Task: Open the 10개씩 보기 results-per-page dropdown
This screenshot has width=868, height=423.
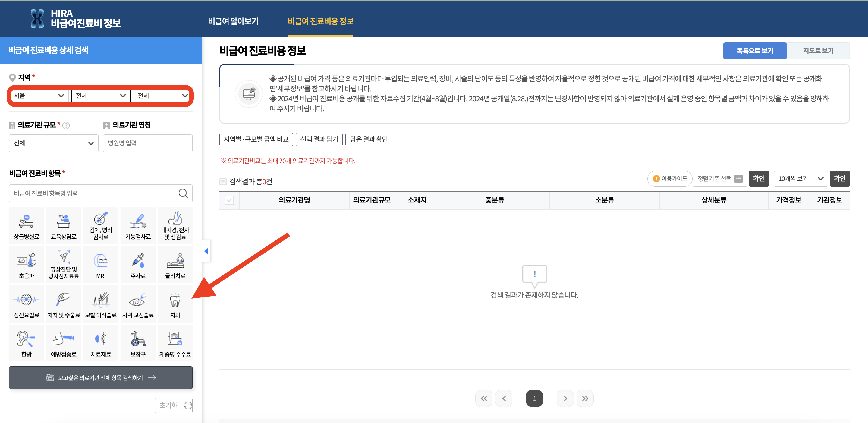Action: [800, 178]
